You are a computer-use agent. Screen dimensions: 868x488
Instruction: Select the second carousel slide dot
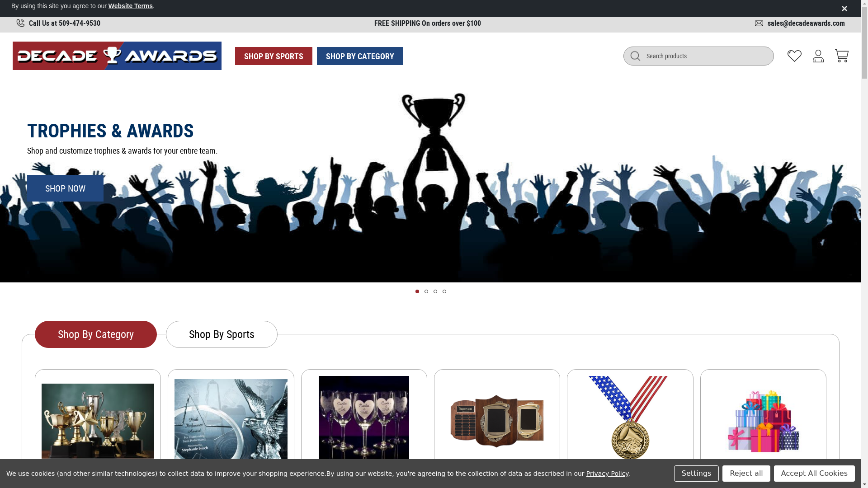426,291
